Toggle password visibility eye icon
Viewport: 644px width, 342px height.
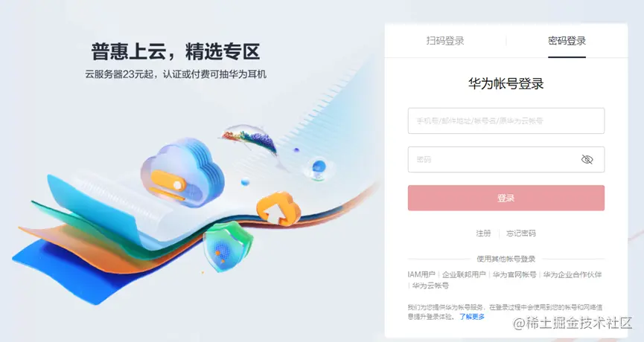tap(587, 160)
